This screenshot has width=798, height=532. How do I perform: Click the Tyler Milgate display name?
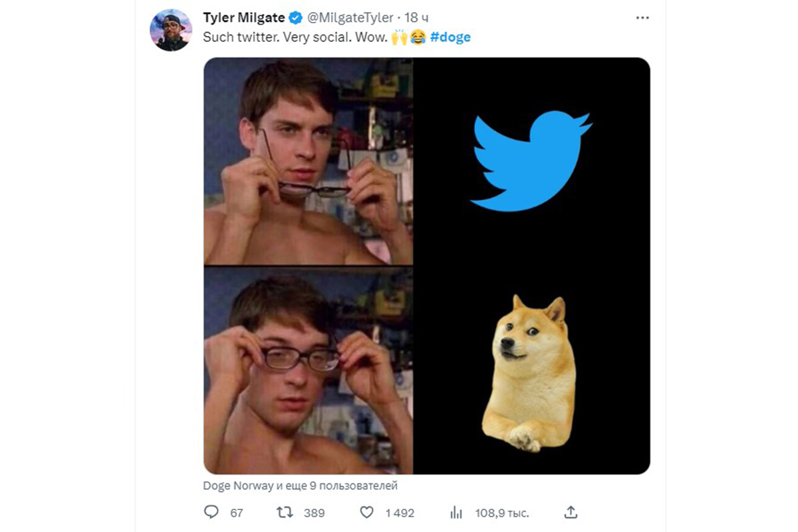[x=243, y=17]
